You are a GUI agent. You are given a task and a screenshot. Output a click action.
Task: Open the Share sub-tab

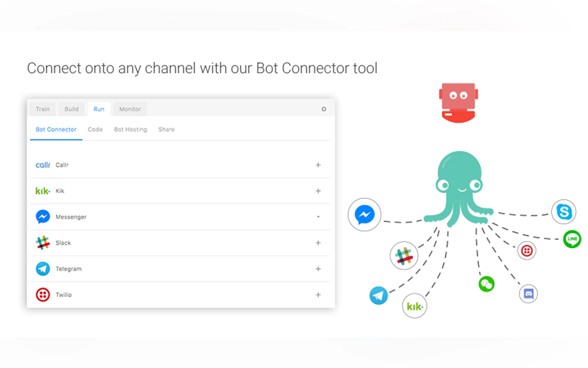(x=166, y=130)
